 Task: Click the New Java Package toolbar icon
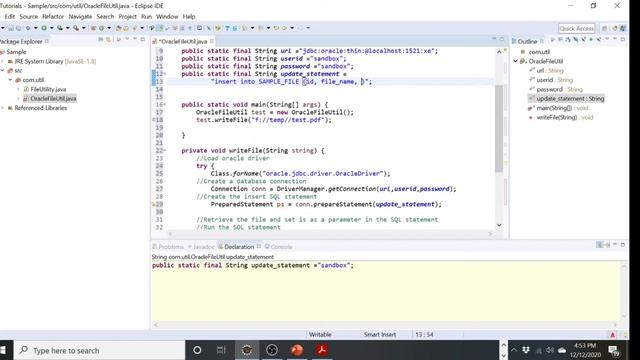pos(93,28)
